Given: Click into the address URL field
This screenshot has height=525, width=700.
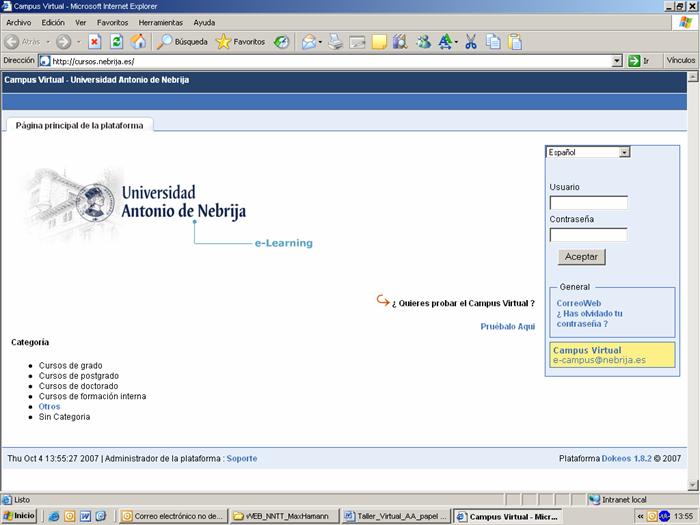Looking at the screenshot, I should [x=331, y=61].
